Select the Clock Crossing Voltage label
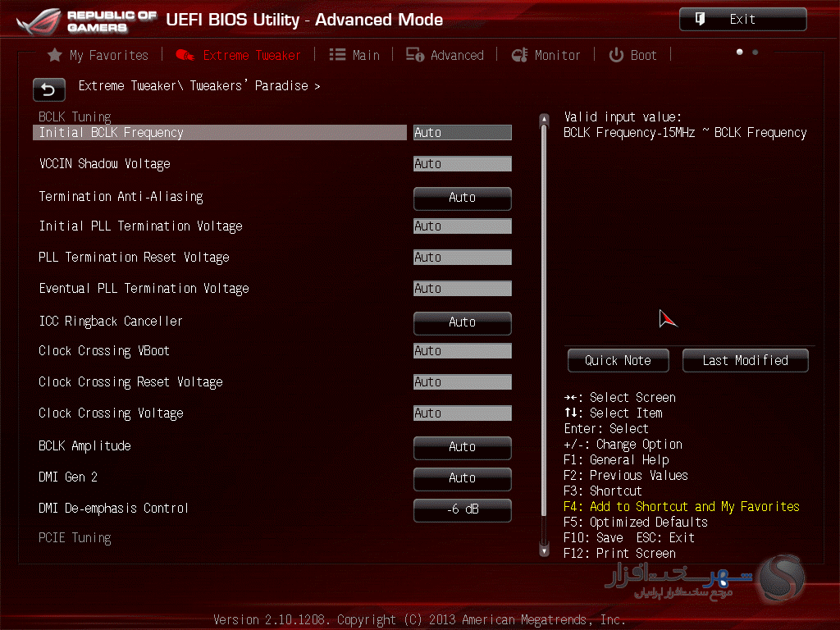The width and height of the screenshot is (840, 630). click(111, 413)
